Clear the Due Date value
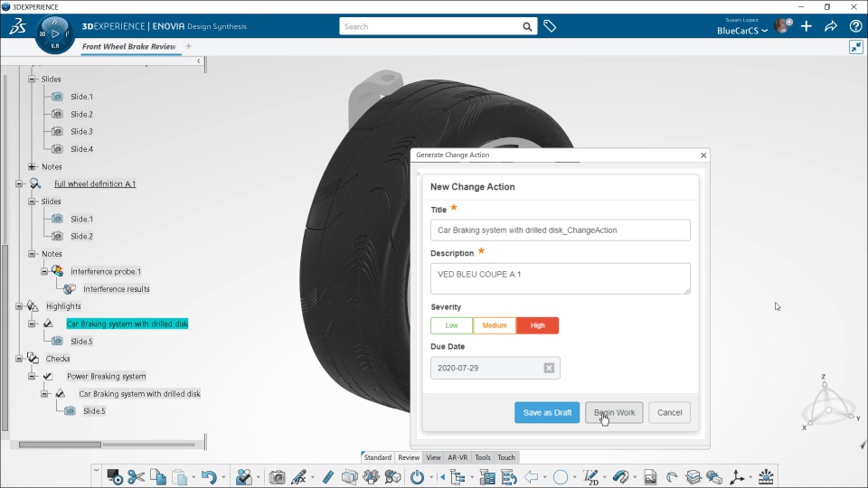Image resolution: width=868 pixels, height=488 pixels. (549, 368)
